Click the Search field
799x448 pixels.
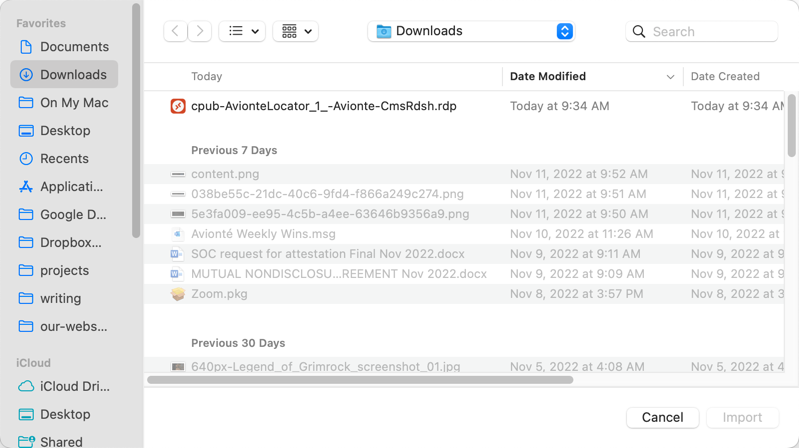pos(711,32)
